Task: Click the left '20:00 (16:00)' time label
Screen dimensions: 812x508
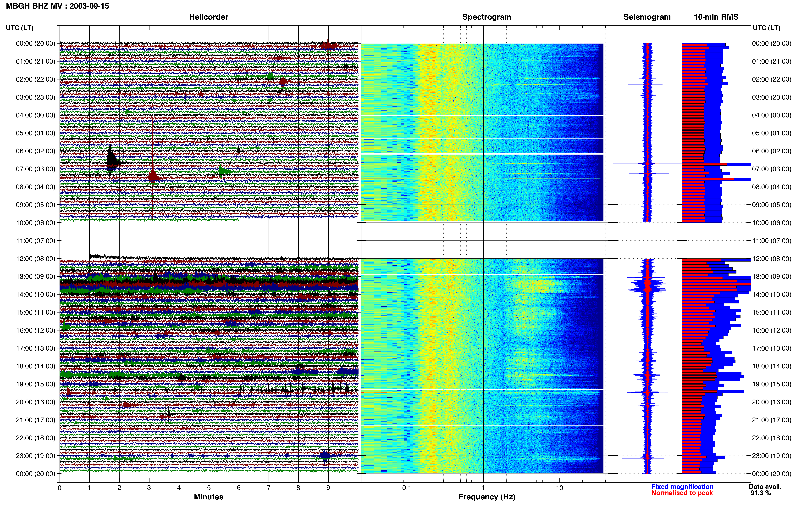Action: click(x=36, y=402)
